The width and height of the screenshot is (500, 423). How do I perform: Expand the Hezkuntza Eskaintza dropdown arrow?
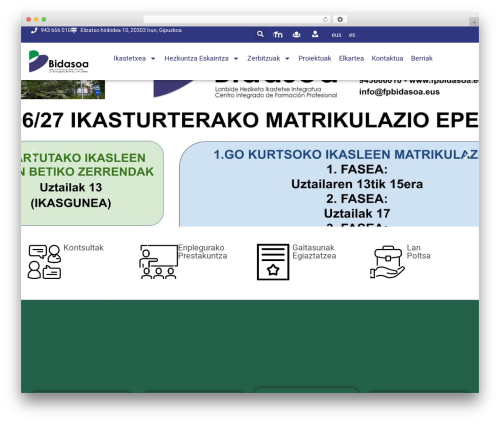(x=236, y=59)
